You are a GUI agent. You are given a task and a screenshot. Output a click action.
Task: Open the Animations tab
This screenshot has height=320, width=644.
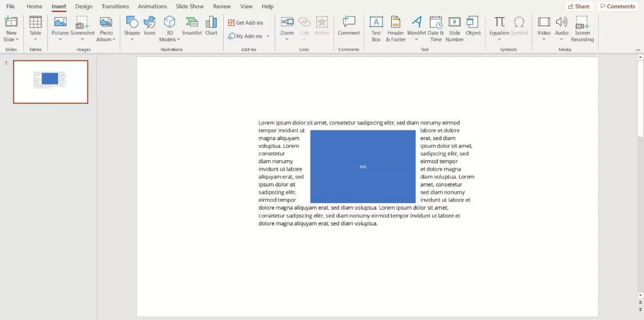coord(152,6)
